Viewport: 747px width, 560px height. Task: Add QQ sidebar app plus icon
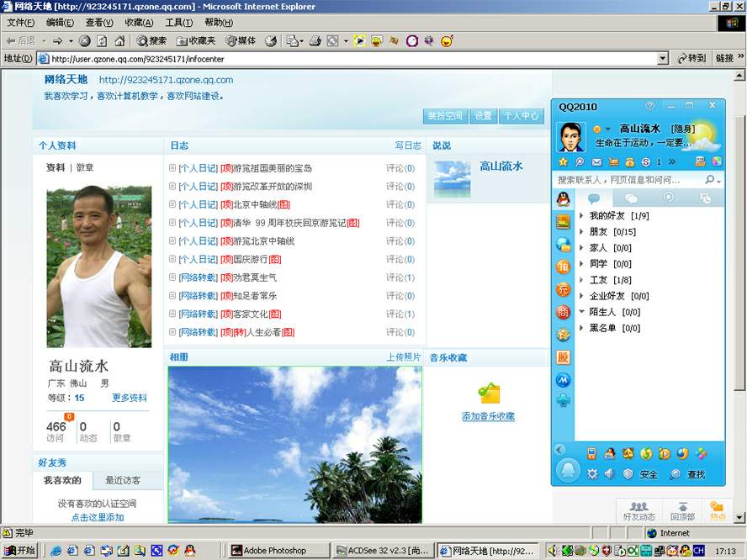pos(563,400)
